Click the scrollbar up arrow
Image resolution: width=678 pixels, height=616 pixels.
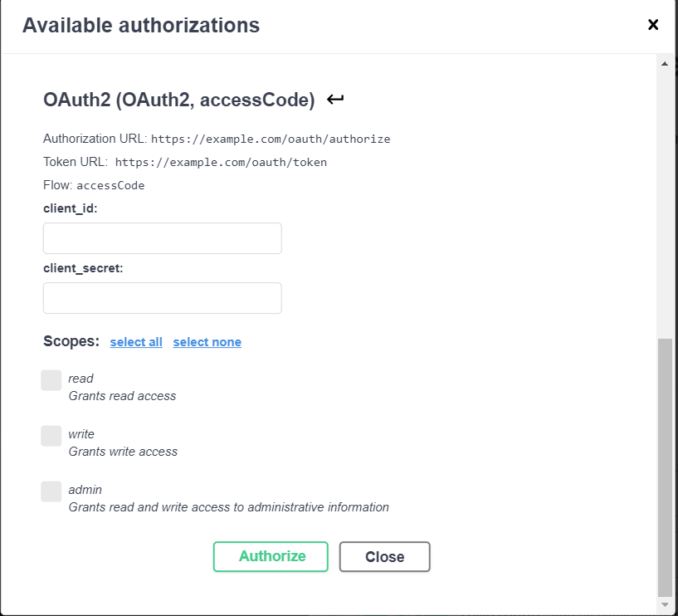[x=665, y=62]
